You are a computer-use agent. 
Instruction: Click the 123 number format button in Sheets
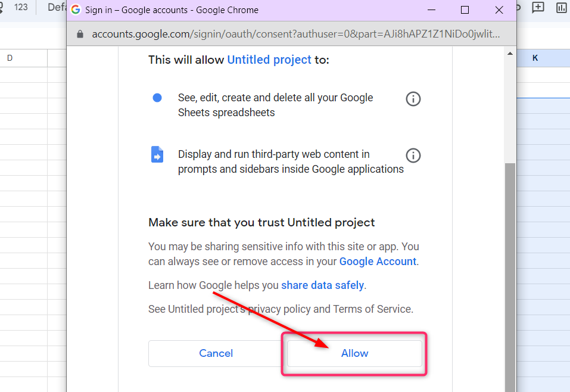click(21, 7)
